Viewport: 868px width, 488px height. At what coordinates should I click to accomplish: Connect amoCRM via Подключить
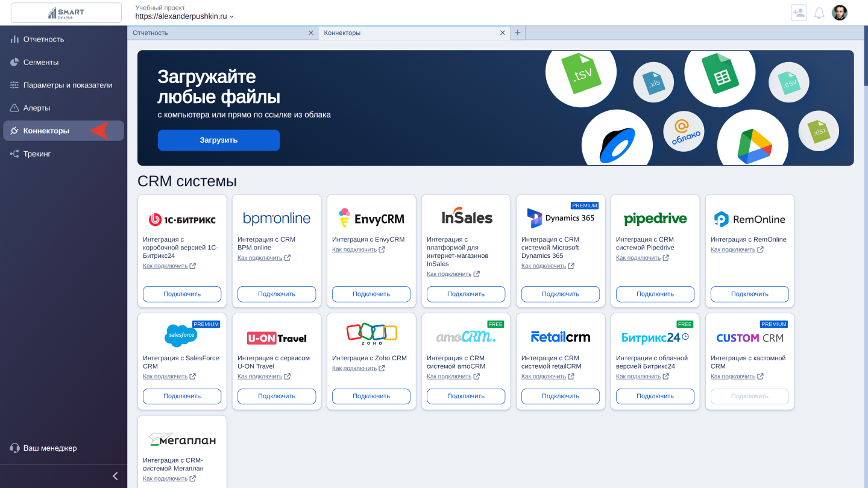[466, 396]
